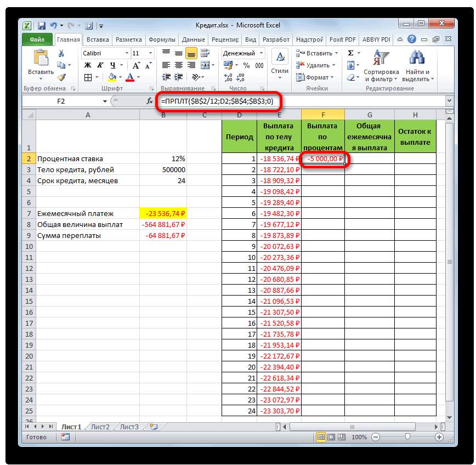476x465 pixels.
Task: Click zoom out minus button
Action: pos(376,437)
